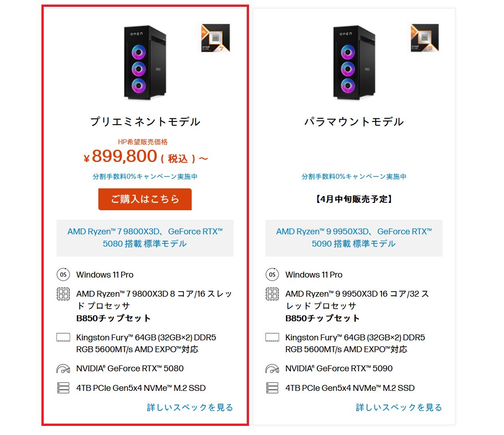504x435 pixels.
Task: Open the Ryzen 7 9800X3D 標準モデル link
Action: pos(145,238)
